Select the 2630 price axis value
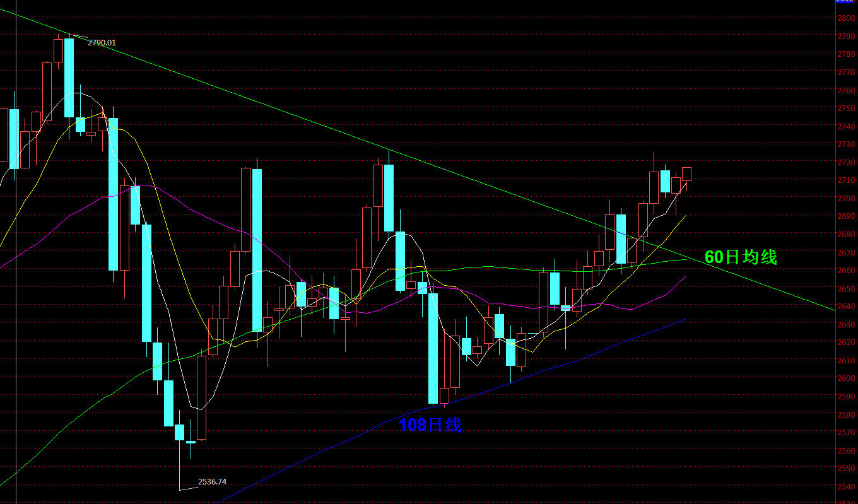 846,324
